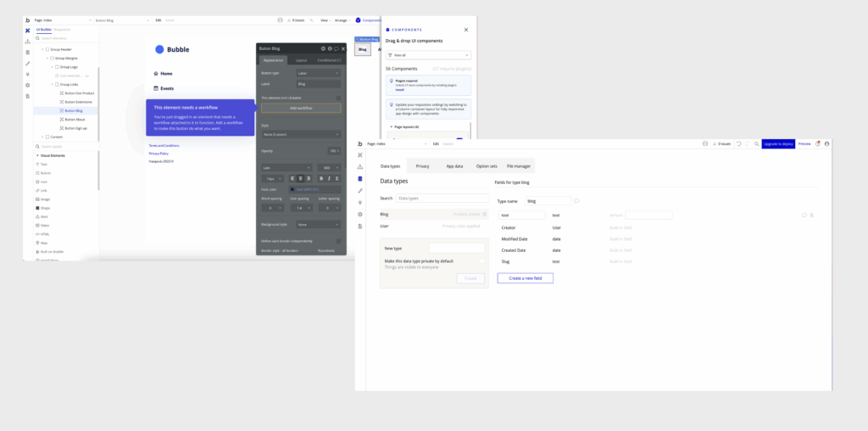
Task: Click Upgrade to deploy button
Action: click(778, 143)
